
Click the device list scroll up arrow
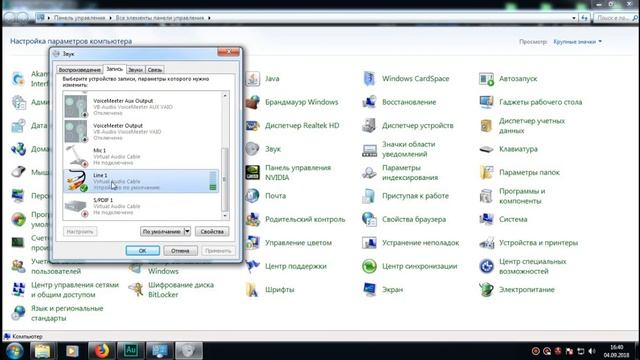coord(225,96)
